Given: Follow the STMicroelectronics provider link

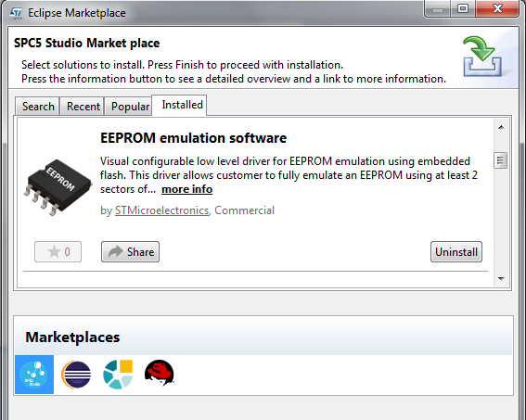Looking at the screenshot, I should point(161,210).
